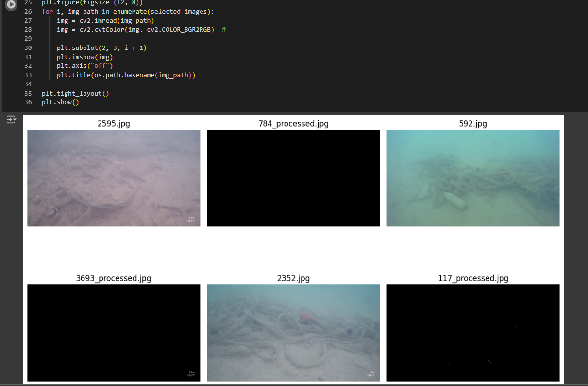
Task: Open the 117_processed.jpg black image
Action: coord(473,333)
